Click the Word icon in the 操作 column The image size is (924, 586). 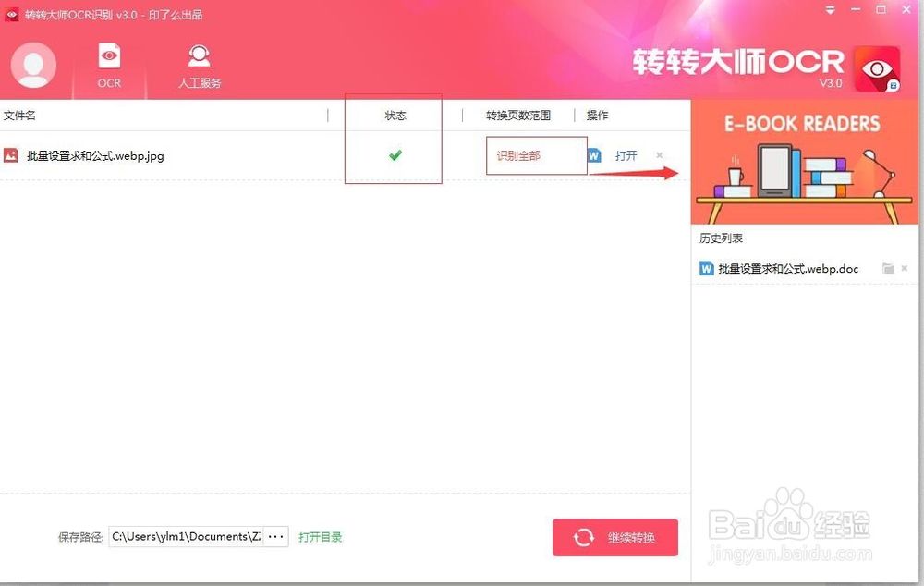(593, 155)
